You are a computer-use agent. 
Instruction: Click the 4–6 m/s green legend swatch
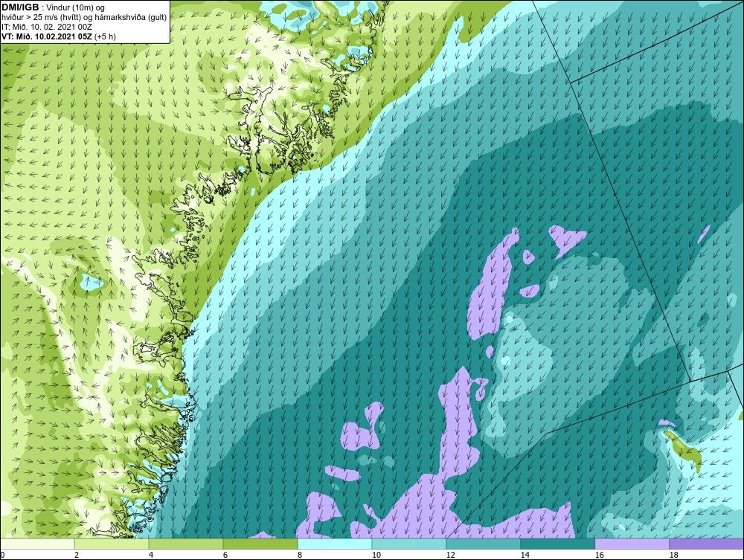coord(186,544)
